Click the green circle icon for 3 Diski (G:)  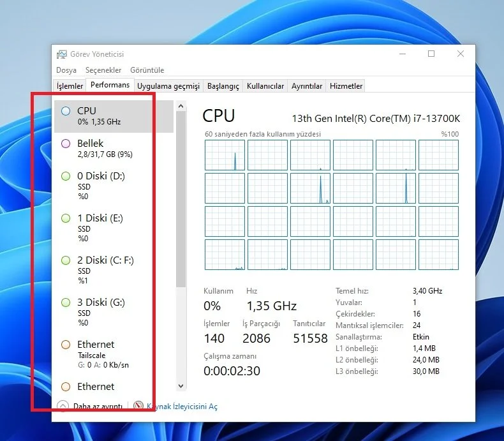(x=66, y=303)
